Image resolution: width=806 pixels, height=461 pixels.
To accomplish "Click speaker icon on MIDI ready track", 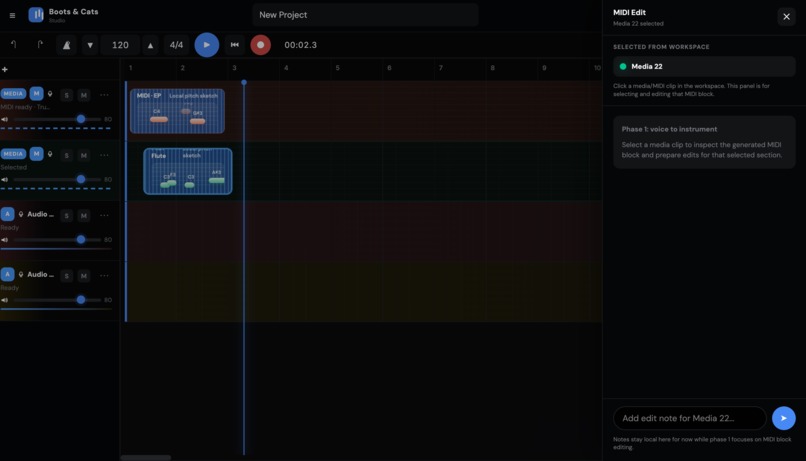I will 5,119.
